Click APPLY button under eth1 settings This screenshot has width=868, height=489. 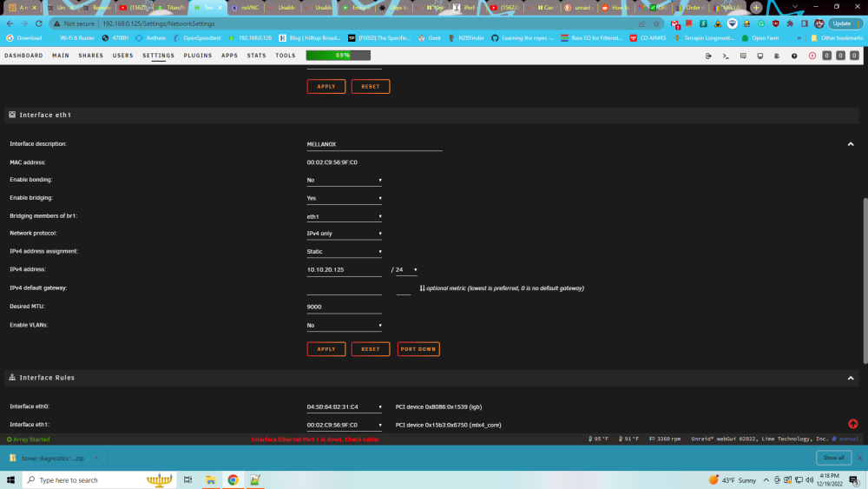326,349
